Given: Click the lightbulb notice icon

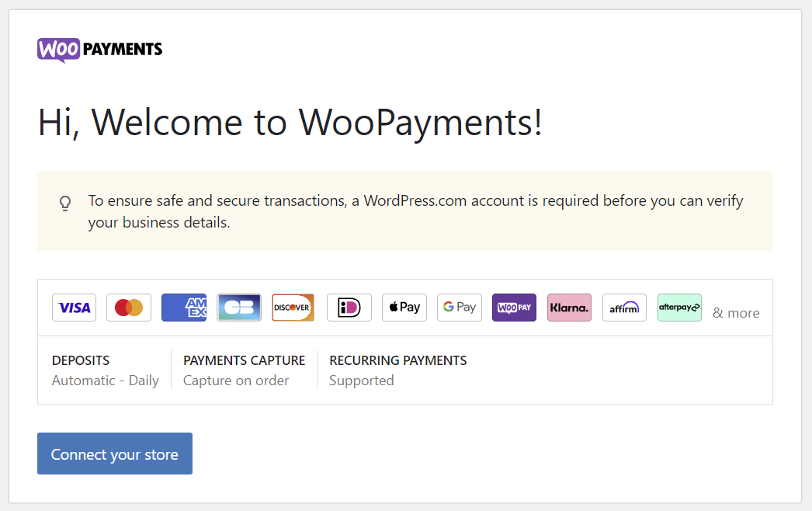Looking at the screenshot, I should pos(65,203).
